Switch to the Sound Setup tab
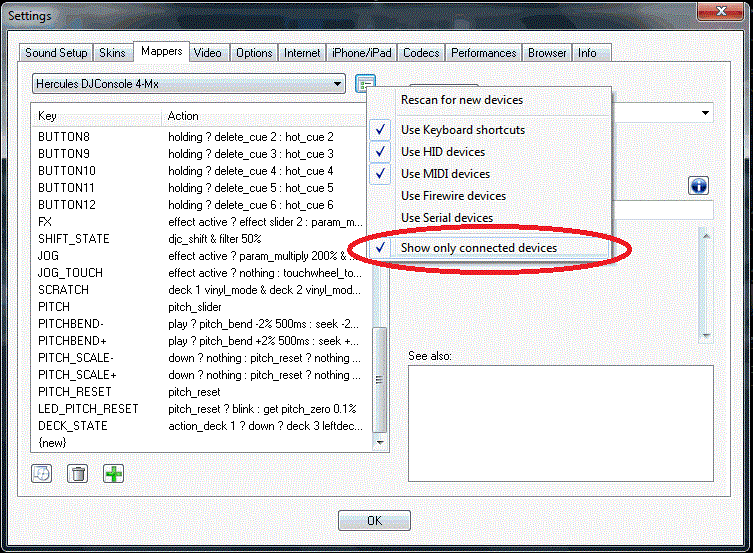 coord(56,53)
